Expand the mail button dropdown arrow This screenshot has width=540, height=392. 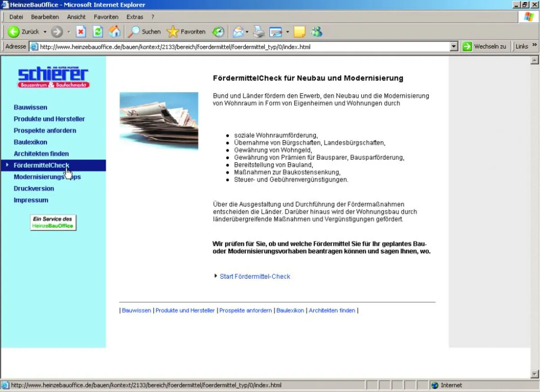coord(247,32)
